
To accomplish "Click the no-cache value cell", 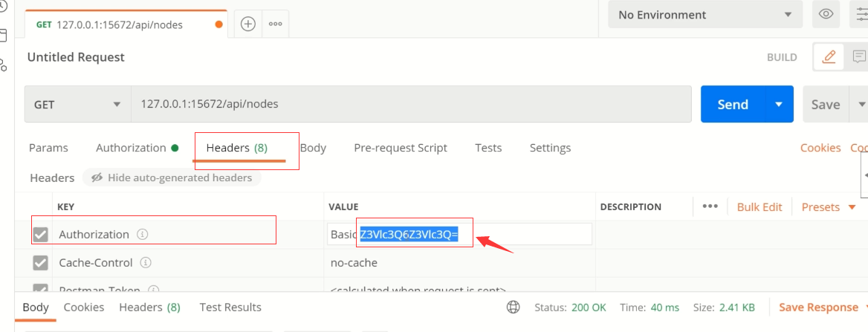I will [x=459, y=263].
